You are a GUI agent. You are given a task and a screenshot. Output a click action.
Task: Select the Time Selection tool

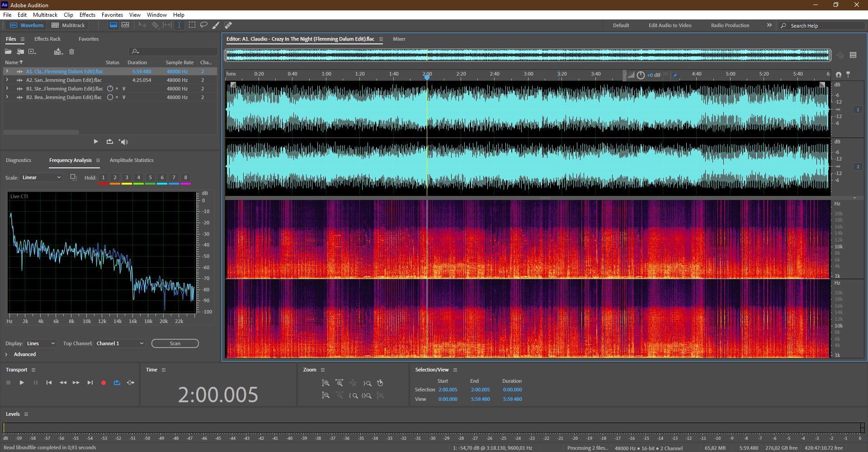(x=179, y=25)
